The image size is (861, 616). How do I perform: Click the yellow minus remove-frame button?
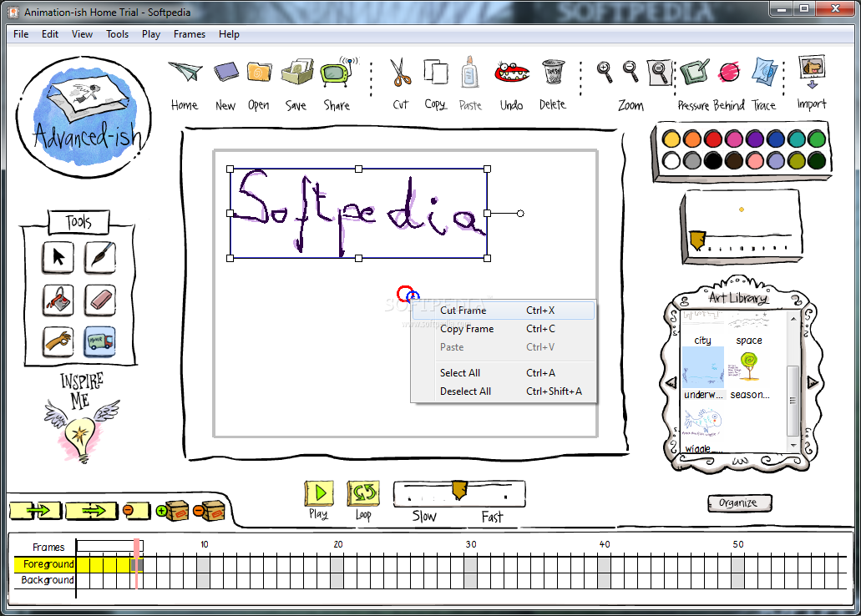pos(136,511)
